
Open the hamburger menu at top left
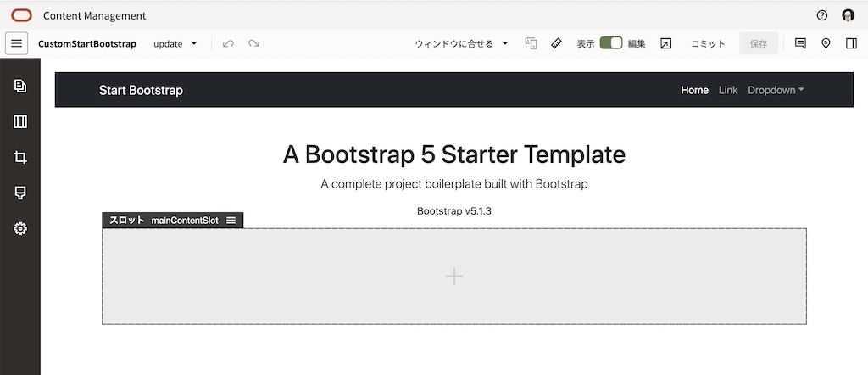coord(17,43)
